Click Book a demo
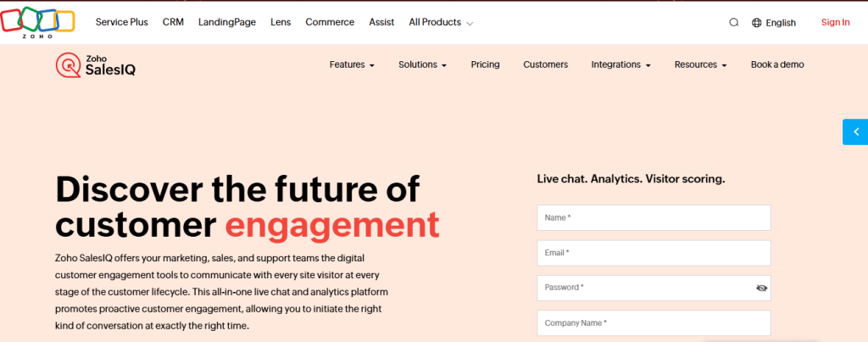 click(777, 64)
